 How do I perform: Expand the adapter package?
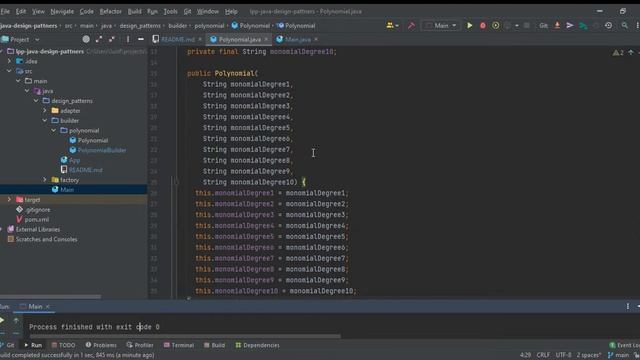tap(45, 111)
